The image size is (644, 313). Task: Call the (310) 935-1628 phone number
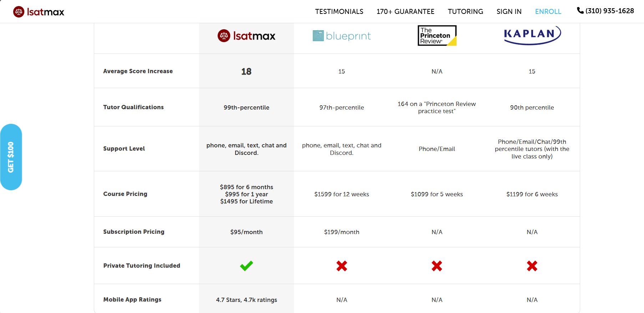[610, 11]
